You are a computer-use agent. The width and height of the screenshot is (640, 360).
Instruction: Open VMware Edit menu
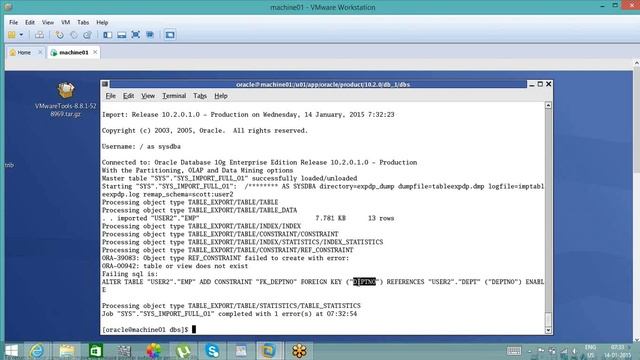[30, 22]
